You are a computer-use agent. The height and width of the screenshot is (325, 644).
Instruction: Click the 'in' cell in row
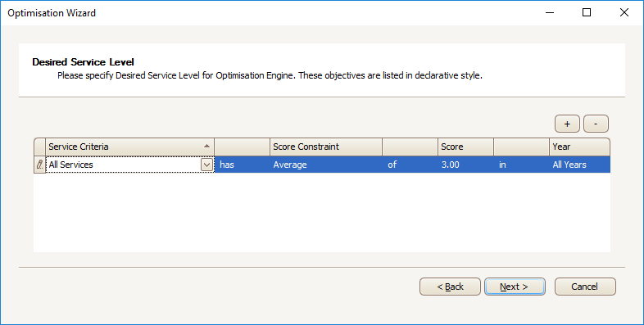point(522,165)
